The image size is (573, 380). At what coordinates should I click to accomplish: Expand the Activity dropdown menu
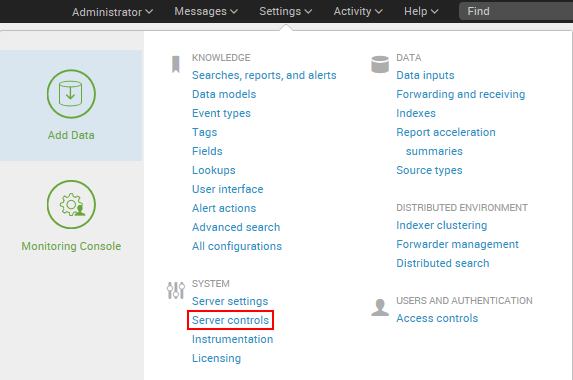pos(358,11)
